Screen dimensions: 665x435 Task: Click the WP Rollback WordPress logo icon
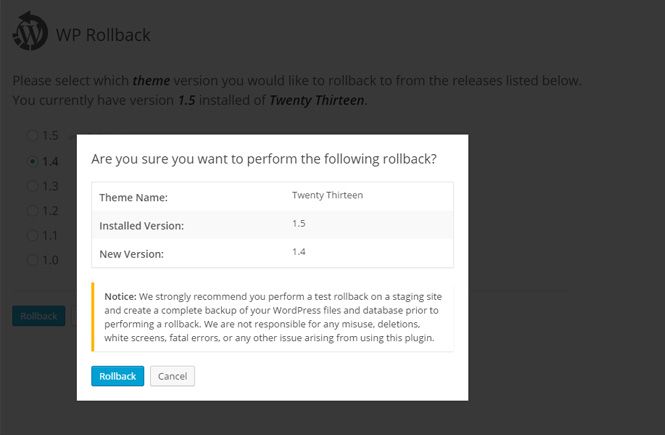tap(30, 31)
